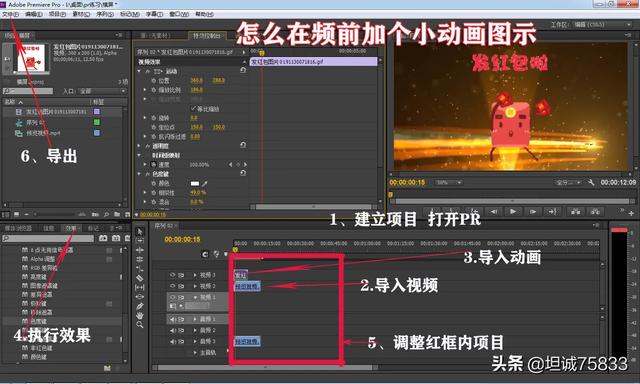This screenshot has width=640, height=384.
Task: Click the white key color swatch
Action: (x=195, y=184)
